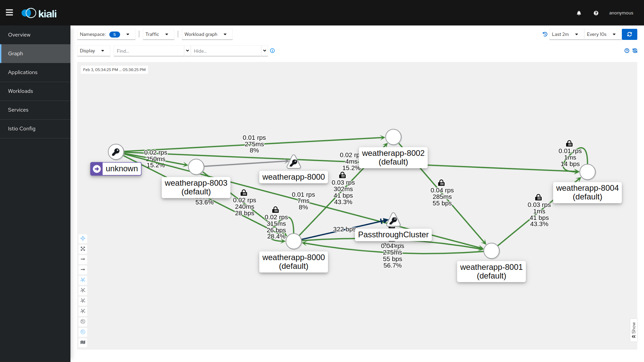644x362 pixels.
Task: Click the Find text input field
Action: pos(149,51)
